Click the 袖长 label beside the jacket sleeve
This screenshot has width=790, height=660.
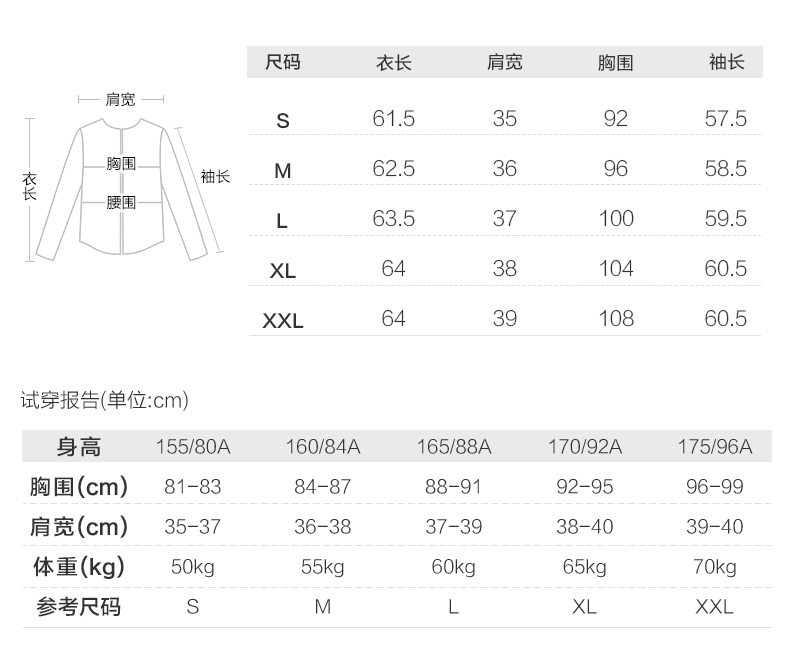(215, 176)
